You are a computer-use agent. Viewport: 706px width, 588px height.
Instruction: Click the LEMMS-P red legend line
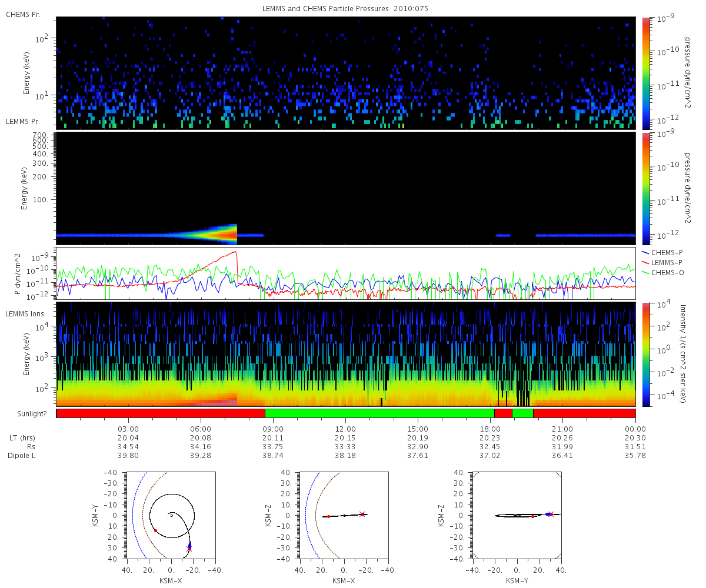(646, 262)
